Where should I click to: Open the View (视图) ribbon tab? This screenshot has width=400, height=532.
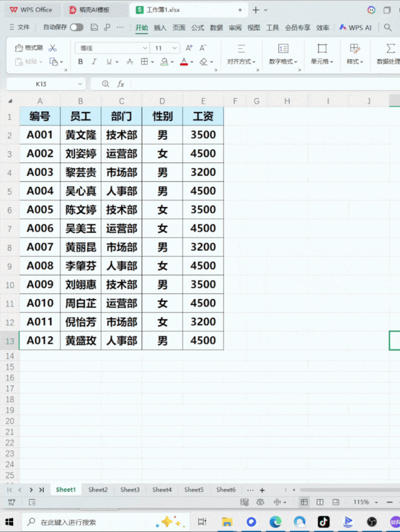[x=253, y=28]
